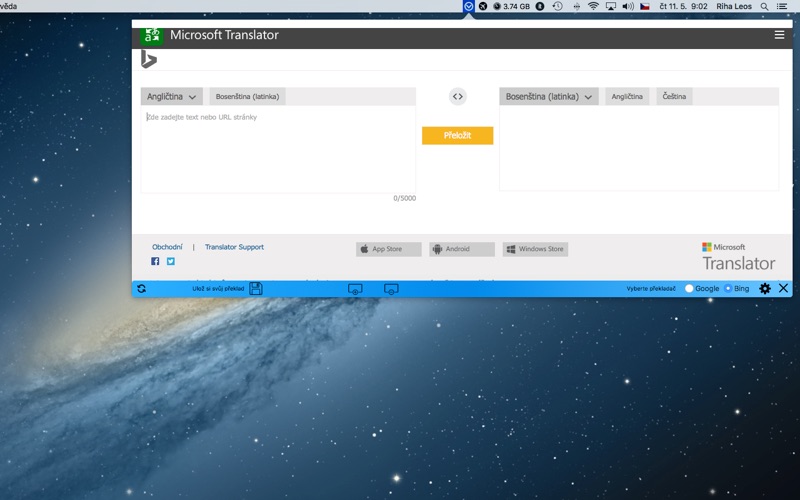
Task: Select Bing as translator
Action: coord(728,288)
